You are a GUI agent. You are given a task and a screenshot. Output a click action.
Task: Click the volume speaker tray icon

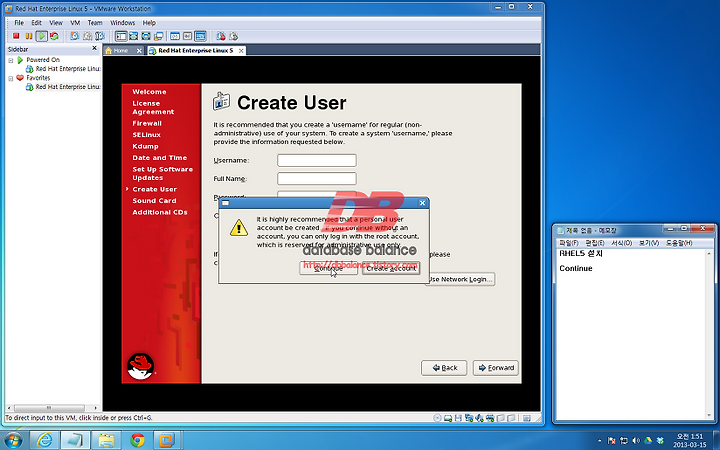[636, 441]
